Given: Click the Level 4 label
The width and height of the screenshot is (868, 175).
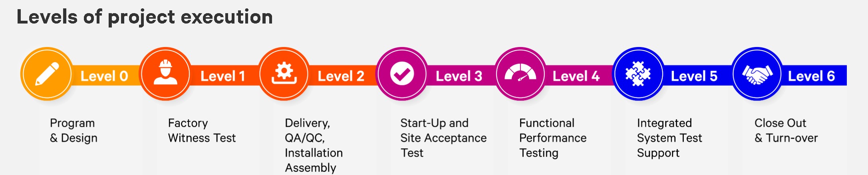Looking at the screenshot, I should [576, 76].
